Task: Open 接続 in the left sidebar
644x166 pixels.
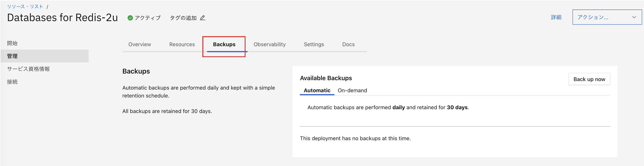Action: (12, 82)
